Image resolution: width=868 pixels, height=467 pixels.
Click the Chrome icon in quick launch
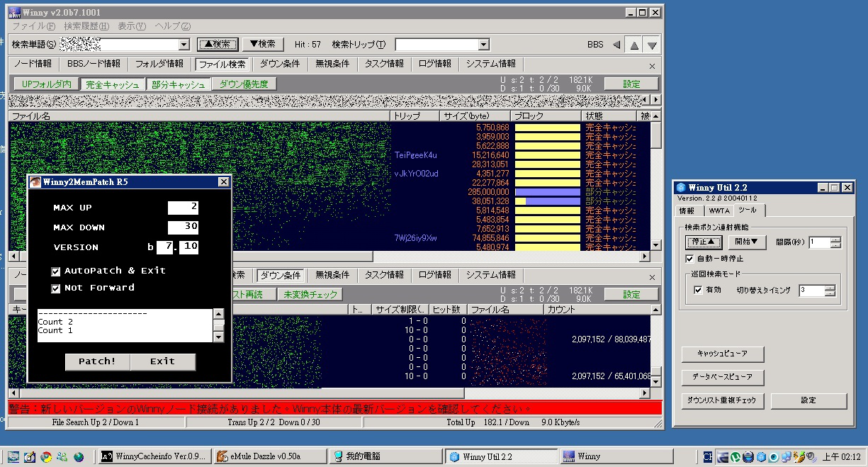[x=46, y=456]
